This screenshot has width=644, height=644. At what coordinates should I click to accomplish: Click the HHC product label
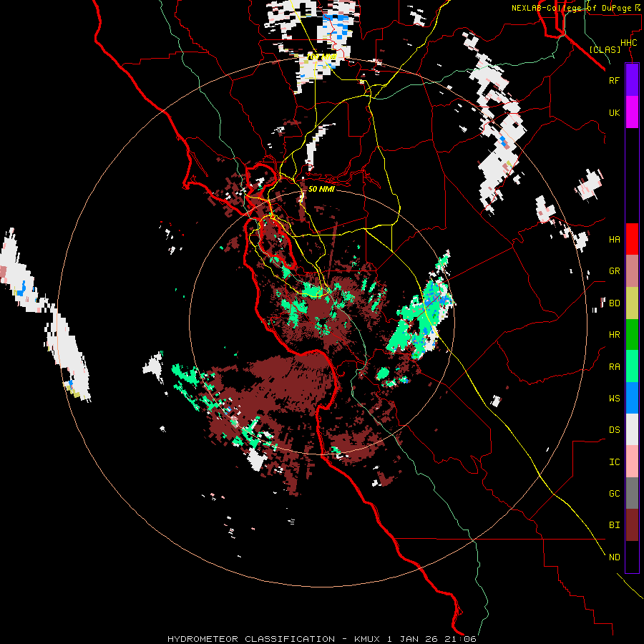click(x=629, y=43)
